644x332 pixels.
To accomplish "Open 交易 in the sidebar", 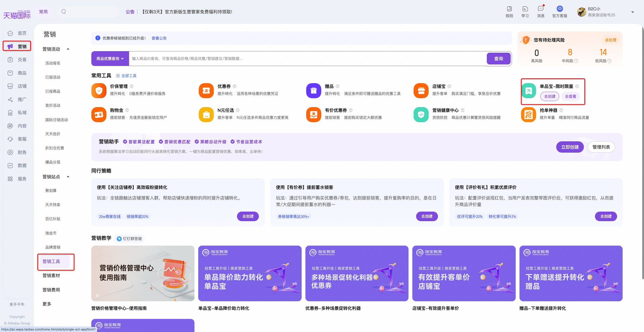I will point(17,59).
